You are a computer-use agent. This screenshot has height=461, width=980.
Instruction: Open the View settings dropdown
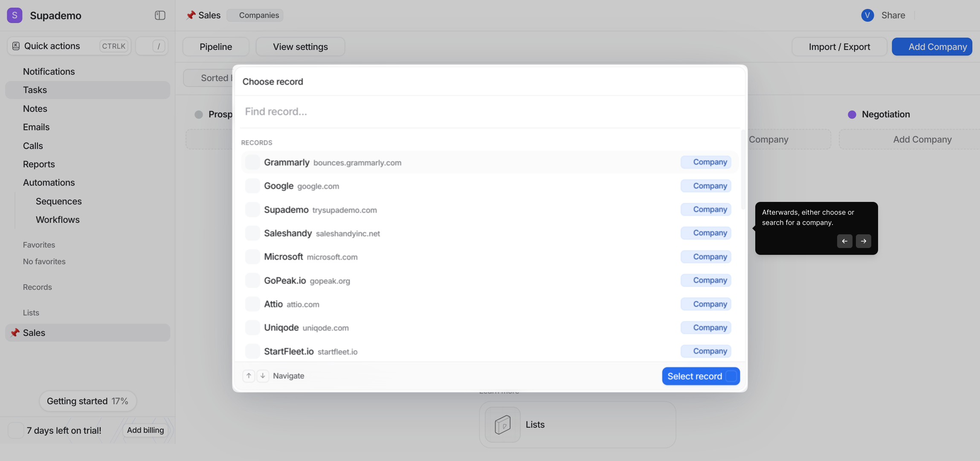[300, 47]
